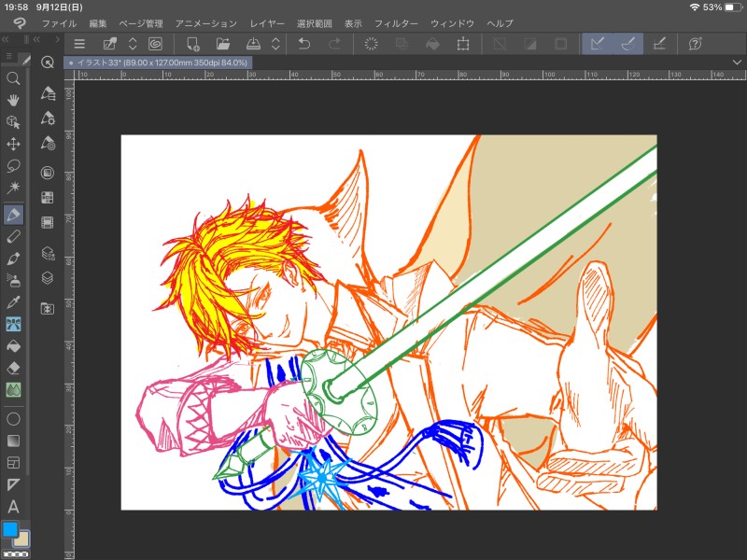
Task: Select the Magnifier zoom tool
Action: coord(13,78)
